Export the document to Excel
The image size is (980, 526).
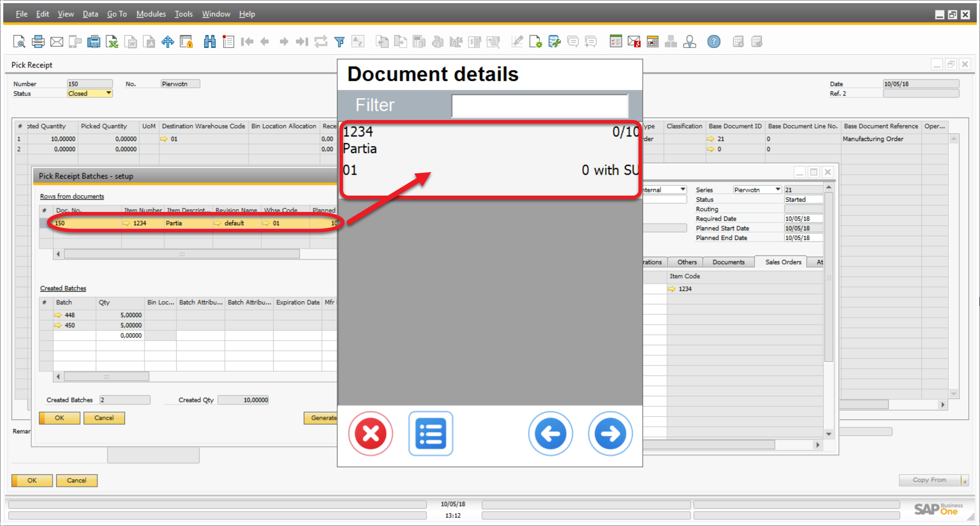tap(112, 41)
